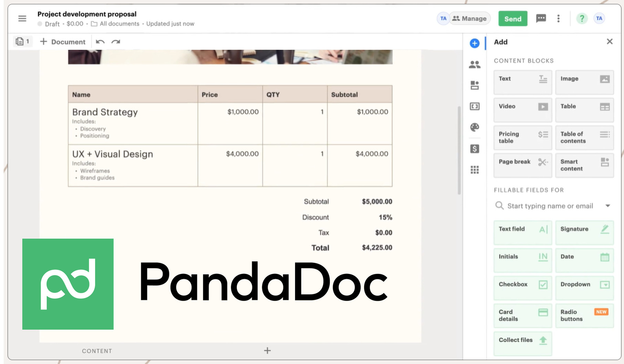
Task: Expand the fillable fields recipient dropdown arrow
Action: click(x=608, y=206)
